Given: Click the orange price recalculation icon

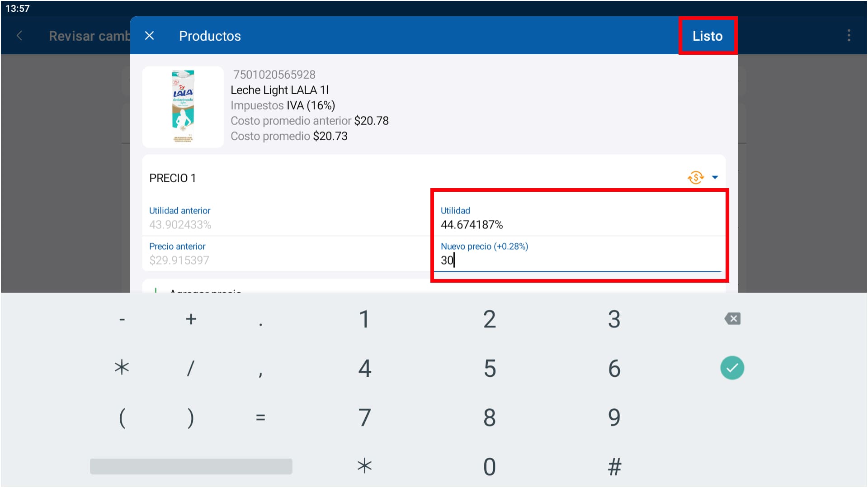Looking at the screenshot, I should 695,177.
